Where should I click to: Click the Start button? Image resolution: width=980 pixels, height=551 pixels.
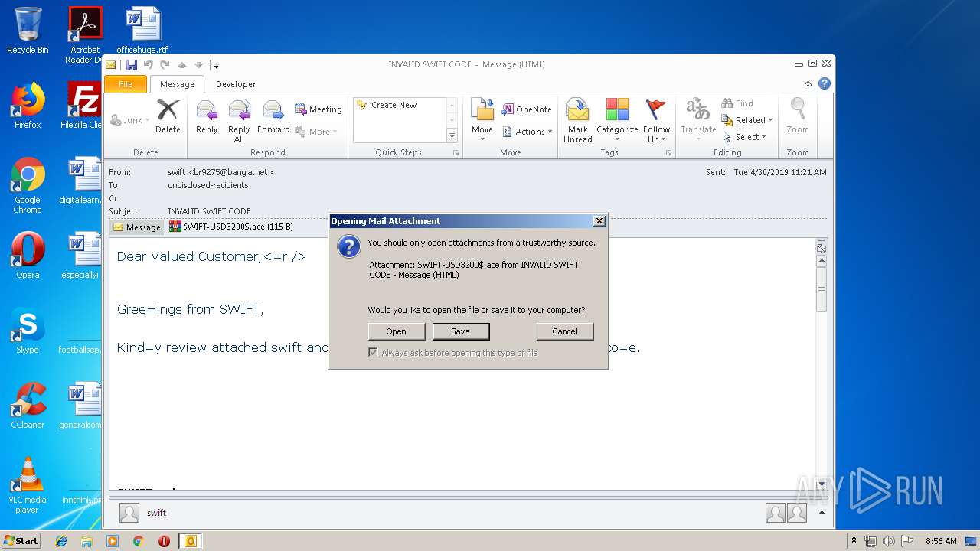click(x=21, y=541)
